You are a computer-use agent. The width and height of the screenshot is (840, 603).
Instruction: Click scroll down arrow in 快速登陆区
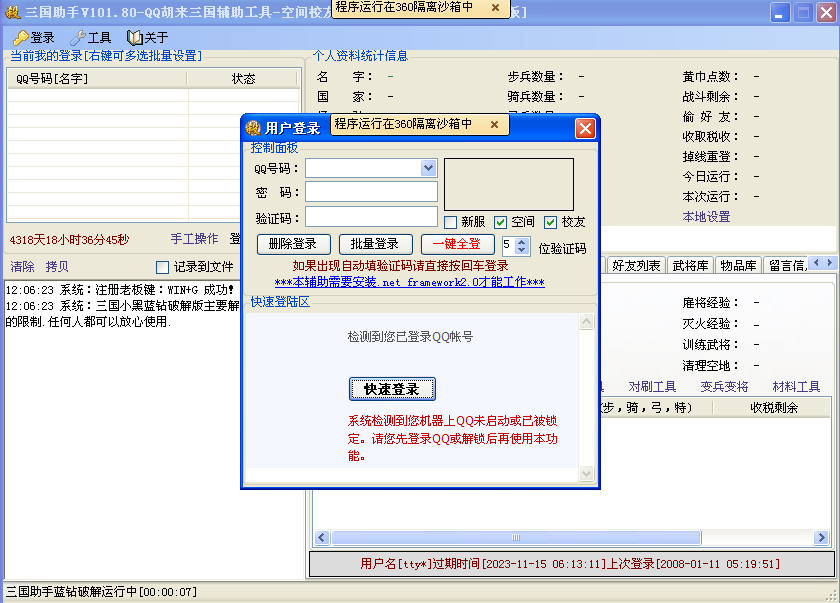click(587, 473)
